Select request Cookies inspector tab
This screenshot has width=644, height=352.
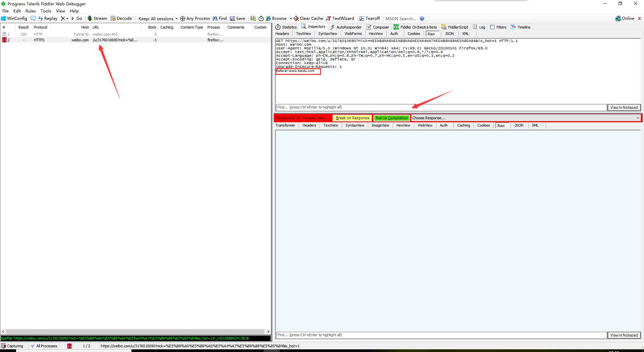414,34
